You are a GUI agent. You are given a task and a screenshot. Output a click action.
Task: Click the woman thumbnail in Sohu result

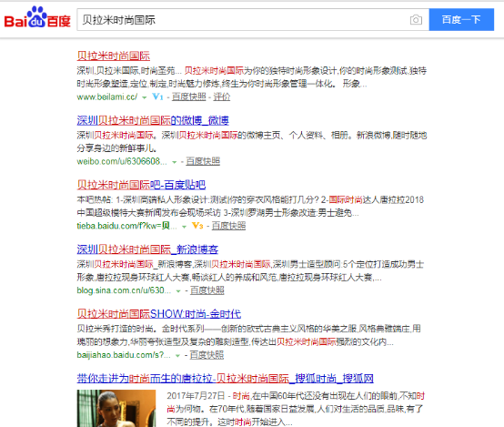(x=116, y=409)
